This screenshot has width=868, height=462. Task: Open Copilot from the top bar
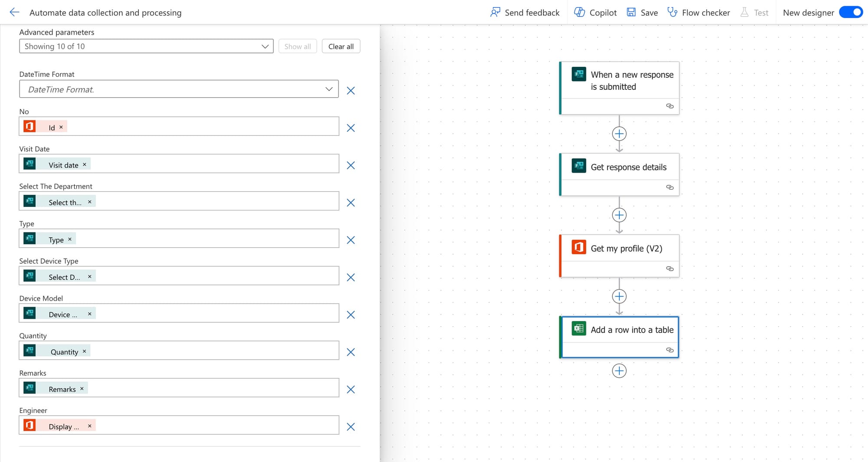coord(595,13)
